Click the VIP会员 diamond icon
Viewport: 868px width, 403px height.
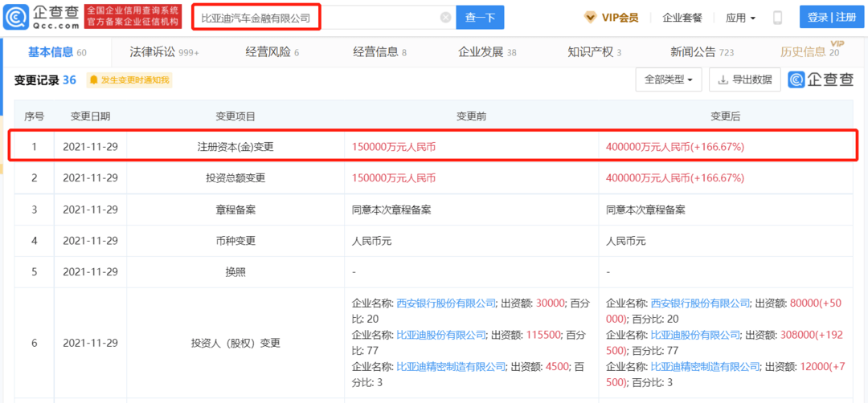pos(590,18)
